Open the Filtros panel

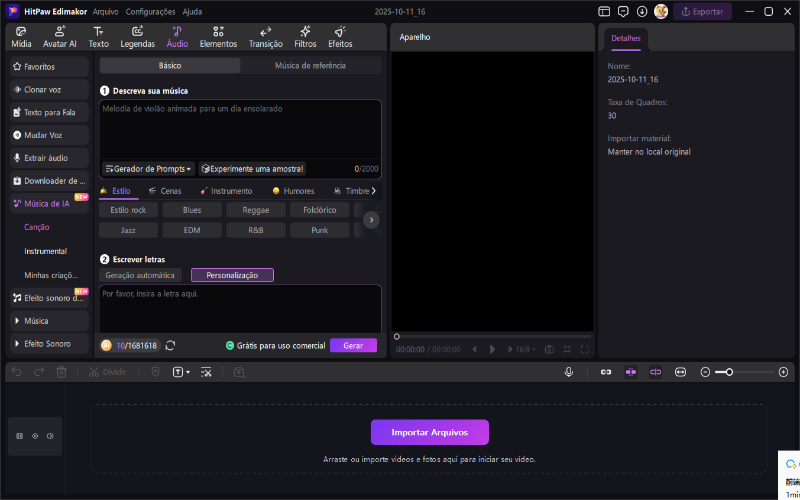click(305, 38)
